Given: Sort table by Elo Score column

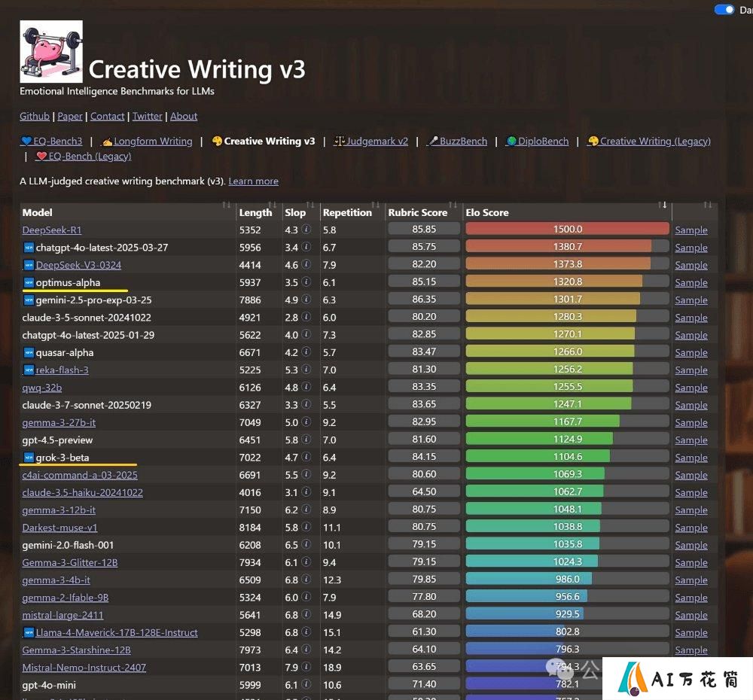Looking at the screenshot, I should pos(663,205).
